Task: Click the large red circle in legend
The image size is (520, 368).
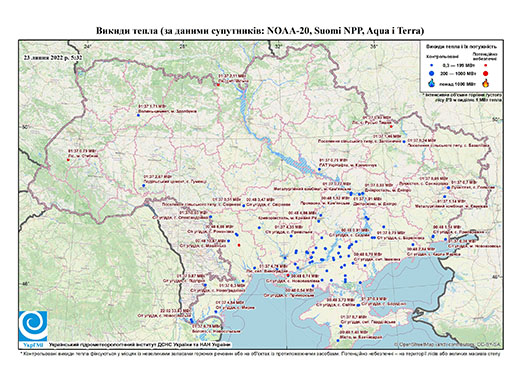Action: tap(486, 73)
